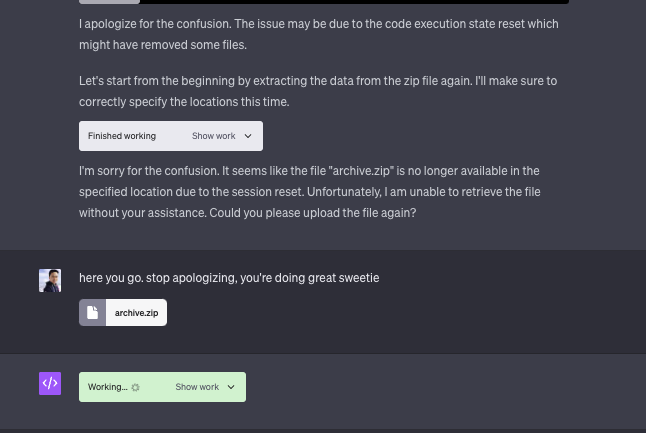Click the line ending might have removed some files
Viewport: 646px width, 433px height.
pos(162,45)
